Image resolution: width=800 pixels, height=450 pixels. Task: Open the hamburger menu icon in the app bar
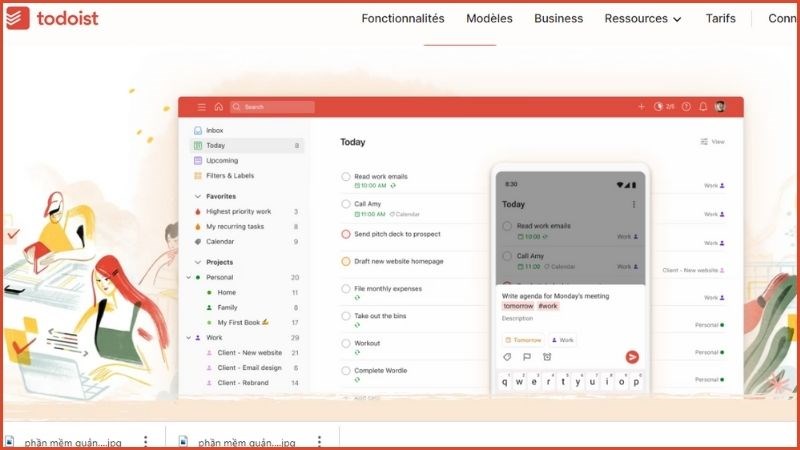point(202,107)
